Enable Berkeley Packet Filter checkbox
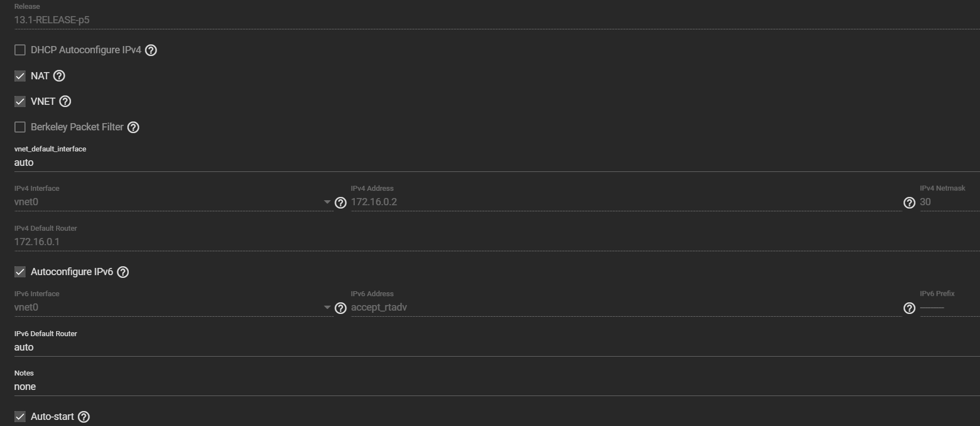This screenshot has width=980, height=426. point(20,127)
